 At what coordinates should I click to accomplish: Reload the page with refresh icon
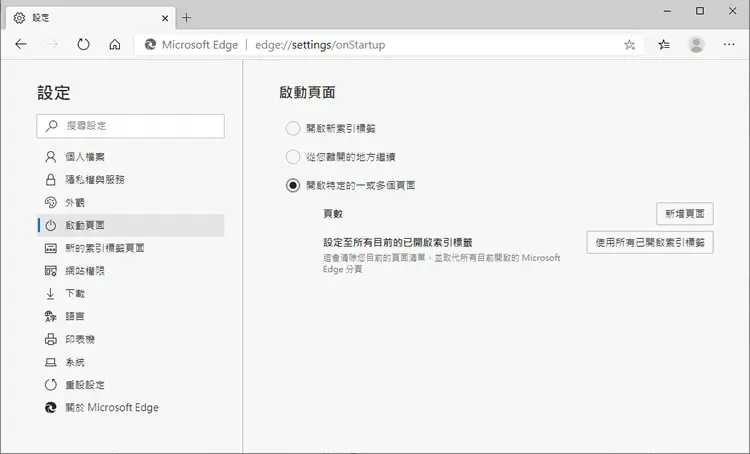click(x=83, y=44)
